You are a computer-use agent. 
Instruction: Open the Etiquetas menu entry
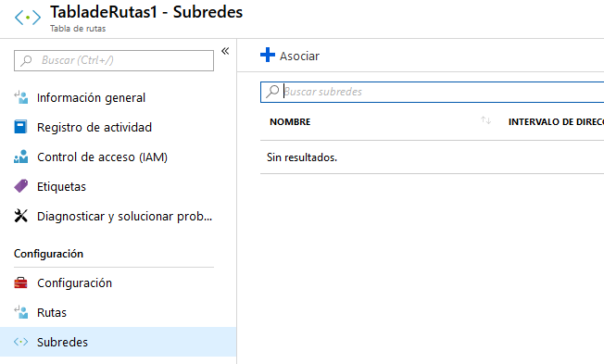pyautogui.click(x=61, y=187)
